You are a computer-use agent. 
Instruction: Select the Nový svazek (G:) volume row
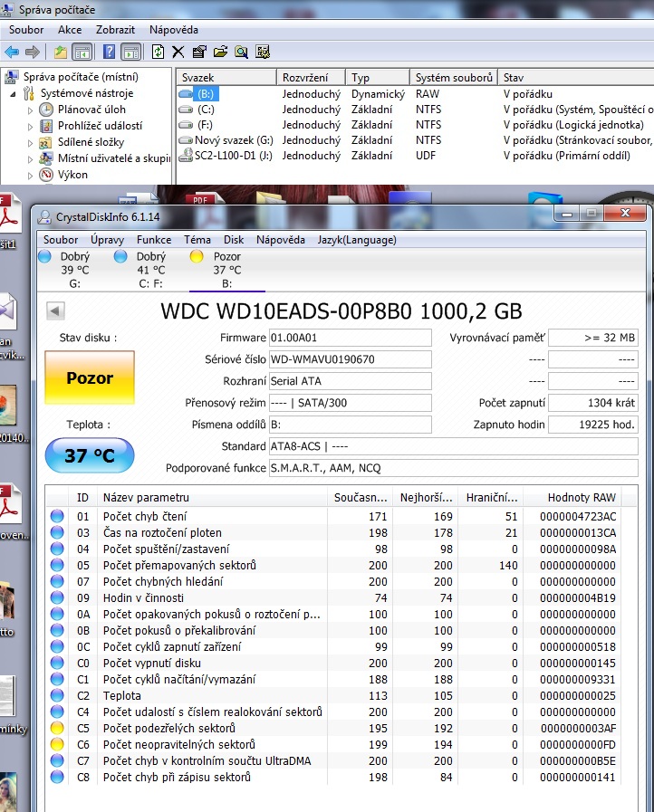point(415,139)
